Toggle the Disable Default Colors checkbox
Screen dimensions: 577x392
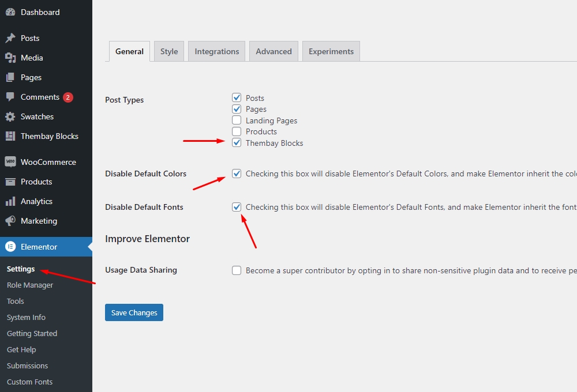pos(237,174)
